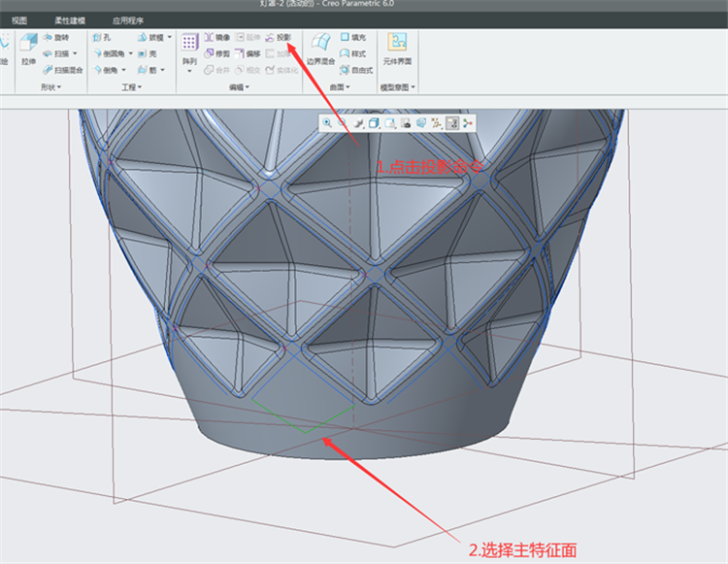The image size is (728, 564).
Task: Select the 扫描混合 (Swept Blend) tool
Action: (x=63, y=70)
